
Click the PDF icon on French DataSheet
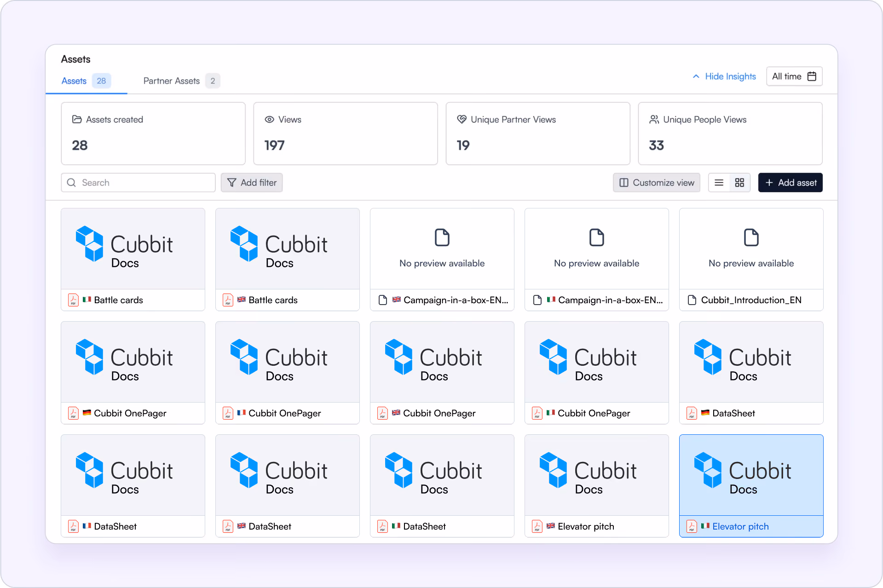click(73, 526)
